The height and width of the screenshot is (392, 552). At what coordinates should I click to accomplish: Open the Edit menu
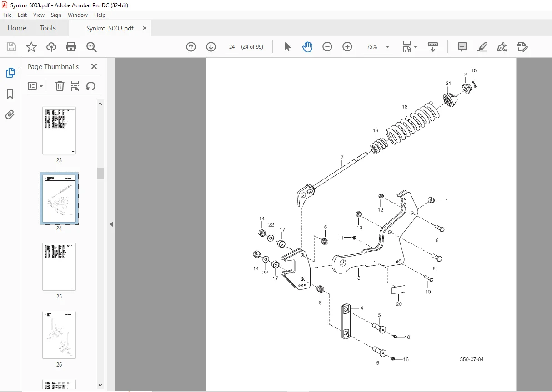tap(22, 15)
